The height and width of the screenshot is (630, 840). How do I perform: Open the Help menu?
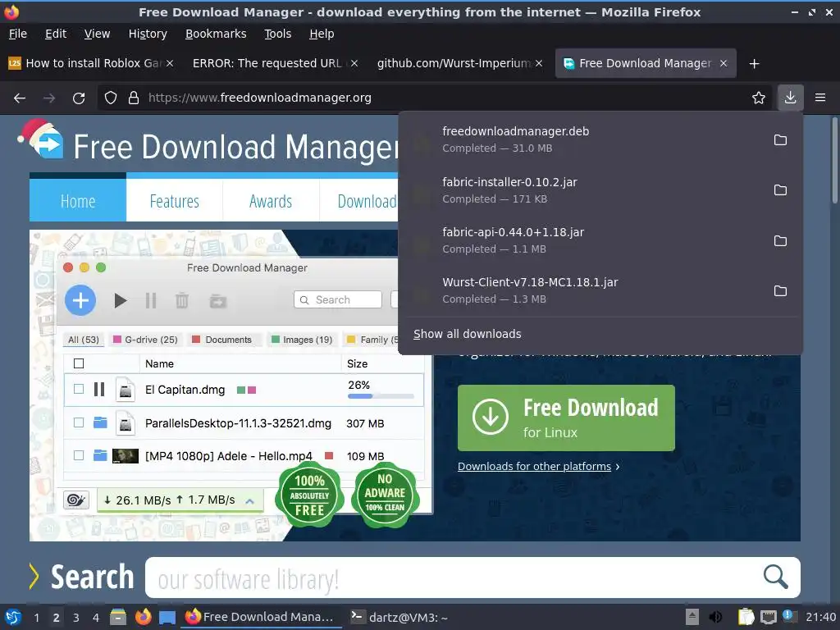(322, 34)
